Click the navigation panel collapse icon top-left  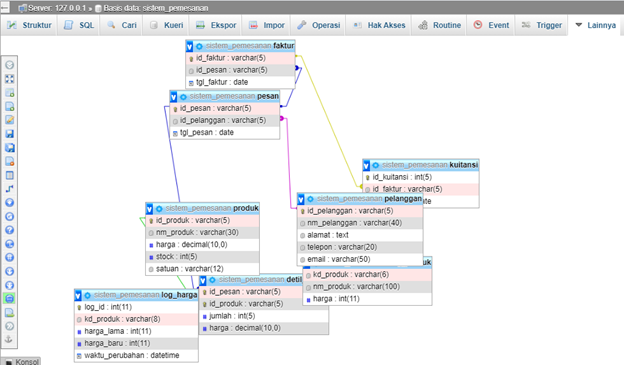[x=5, y=7]
